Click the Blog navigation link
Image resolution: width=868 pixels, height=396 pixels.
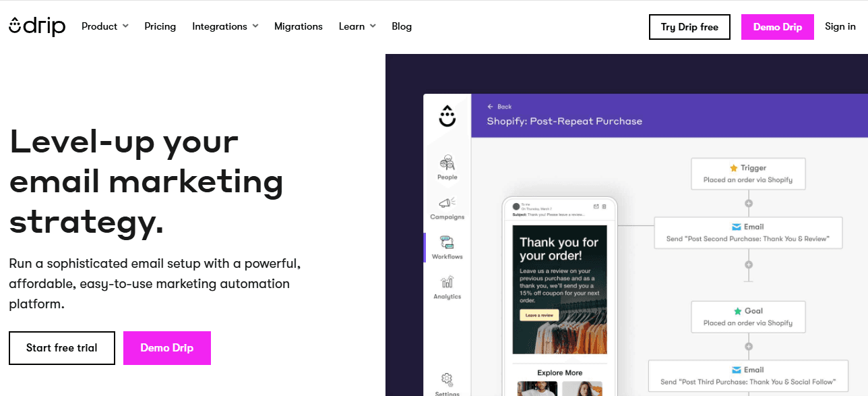(402, 26)
